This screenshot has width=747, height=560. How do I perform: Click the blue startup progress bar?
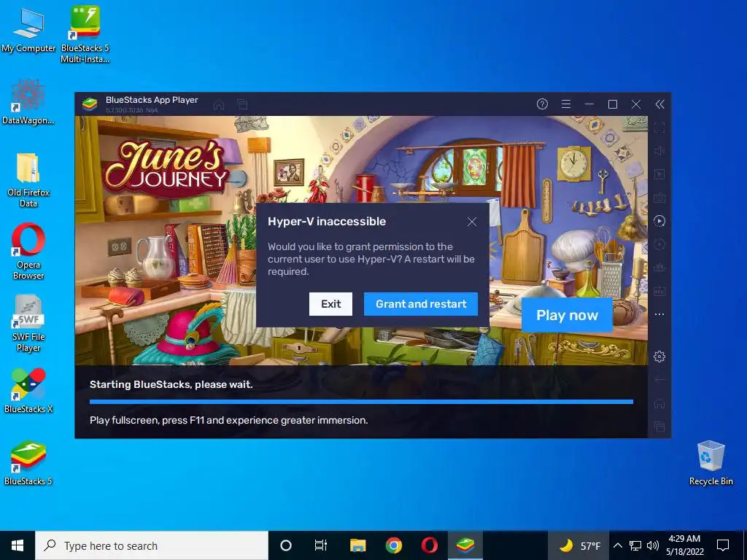[x=361, y=402]
